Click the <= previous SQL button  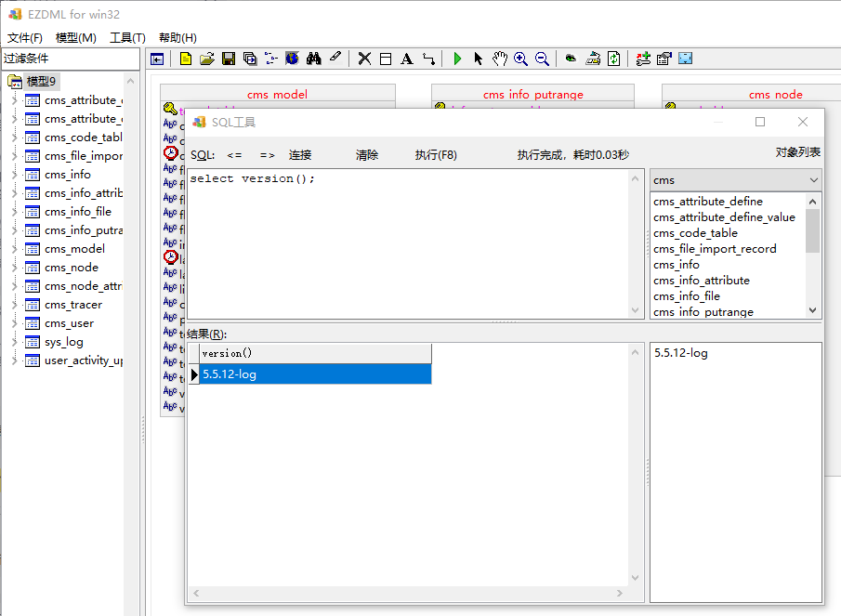234,155
